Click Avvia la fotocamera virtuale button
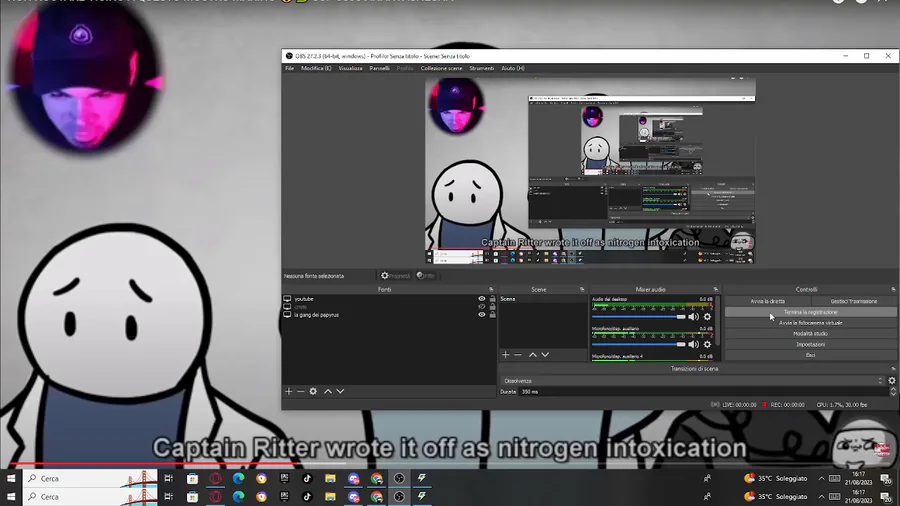This screenshot has height=506, width=900. point(810,323)
